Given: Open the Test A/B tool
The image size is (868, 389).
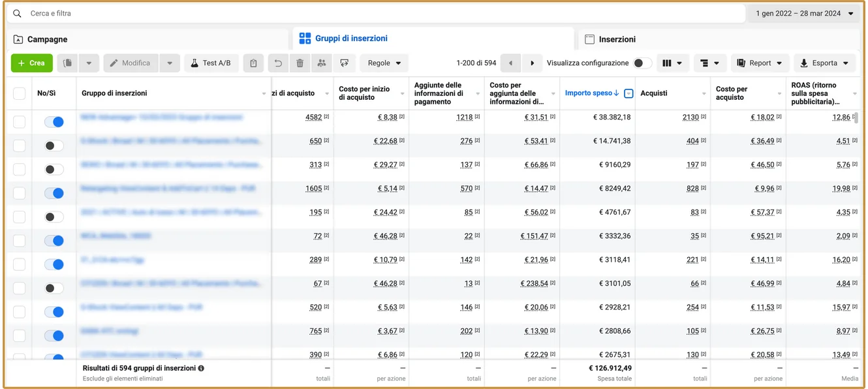Looking at the screenshot, I should [211, 63].
